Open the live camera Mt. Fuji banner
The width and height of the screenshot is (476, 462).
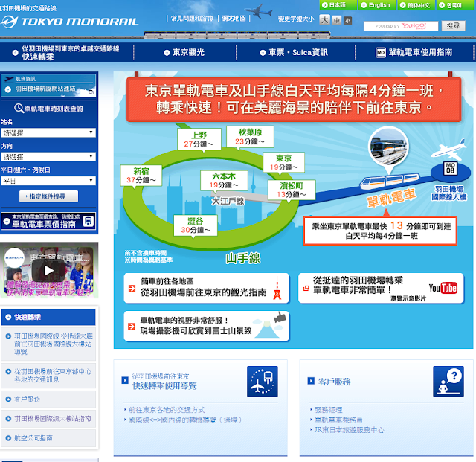tap(207, 326)
